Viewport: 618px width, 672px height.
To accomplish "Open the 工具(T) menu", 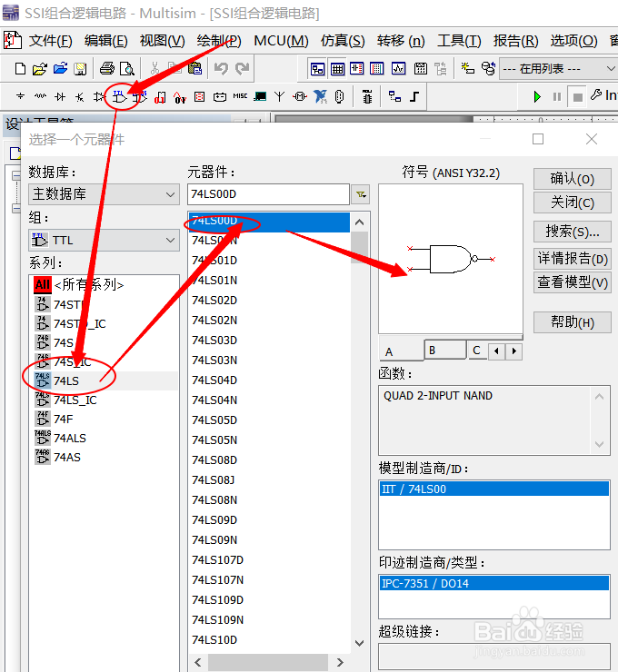I will (459, 41).
